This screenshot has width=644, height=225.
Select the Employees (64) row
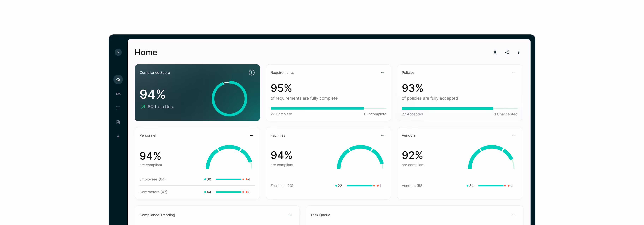pyautogui.click(x=152, y=179)
